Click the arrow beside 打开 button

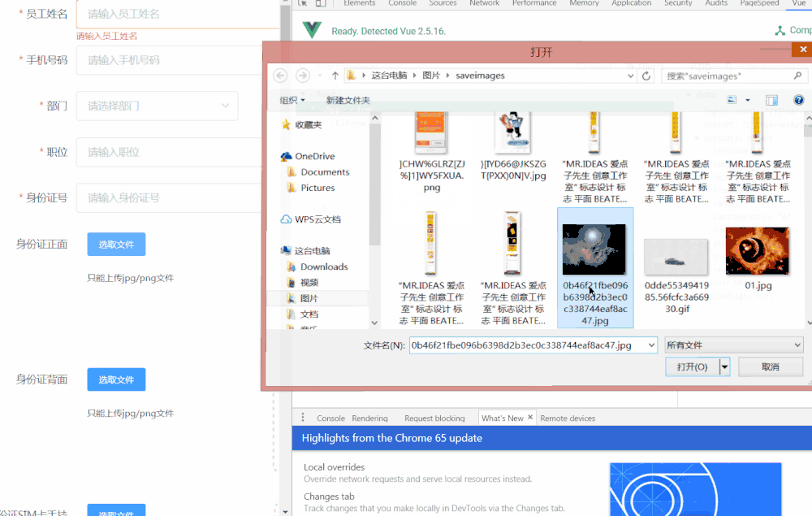pyautogui.click(x=724, y=366)
